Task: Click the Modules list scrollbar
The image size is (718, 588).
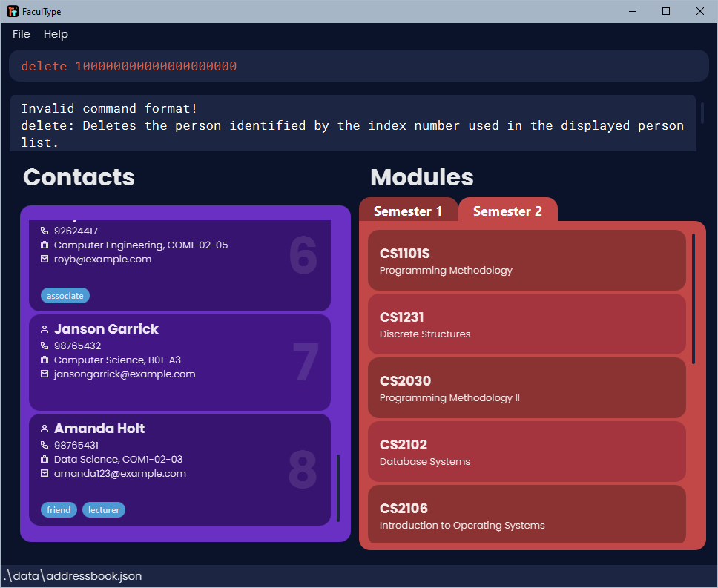Action: (x=694, y=298)
